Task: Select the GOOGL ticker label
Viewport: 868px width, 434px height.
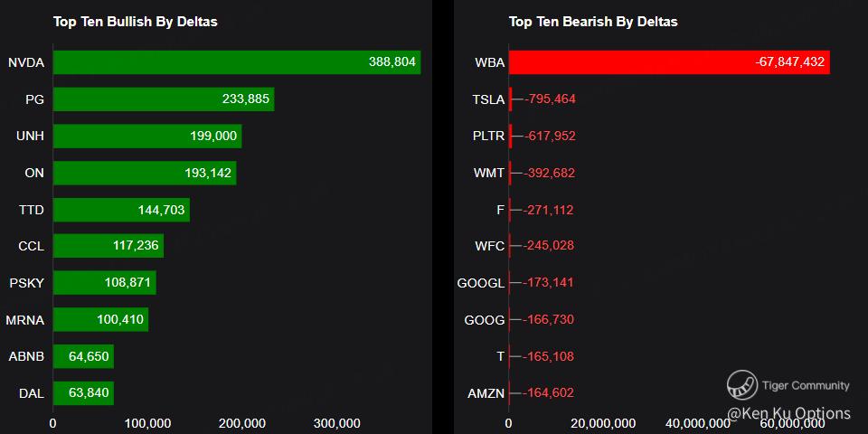Action: click(481, 283)
